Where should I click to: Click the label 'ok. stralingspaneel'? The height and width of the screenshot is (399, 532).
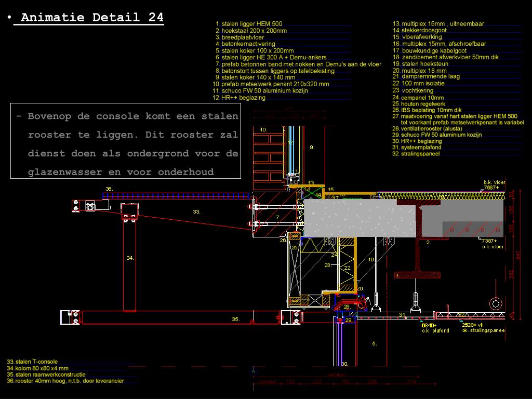coord(484,330)
